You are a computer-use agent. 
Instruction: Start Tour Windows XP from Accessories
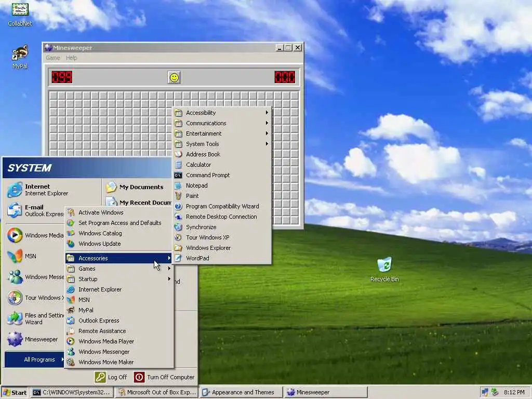point(222,237)
